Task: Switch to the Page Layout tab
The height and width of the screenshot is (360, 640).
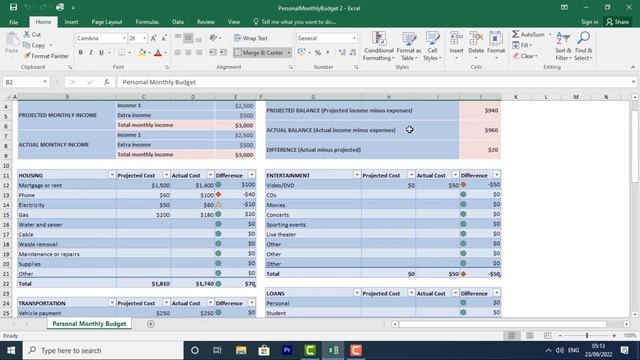Action: (x=107, y=22)
